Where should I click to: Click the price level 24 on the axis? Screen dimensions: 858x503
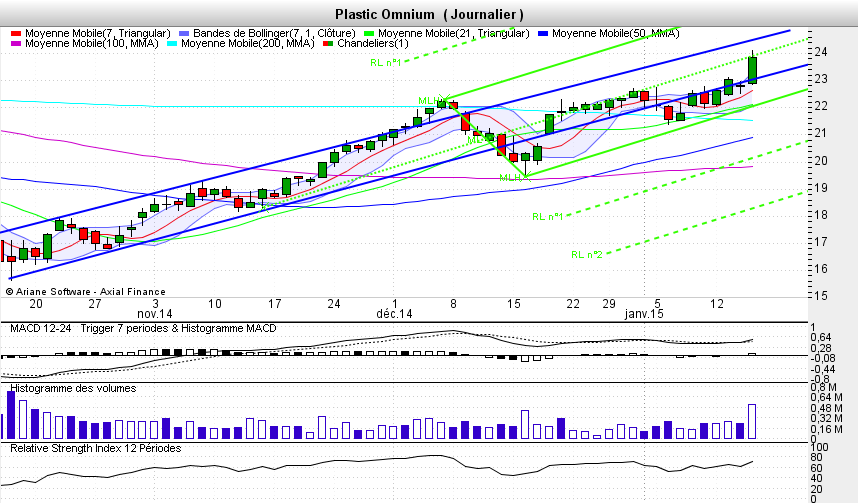pos(821,52)
